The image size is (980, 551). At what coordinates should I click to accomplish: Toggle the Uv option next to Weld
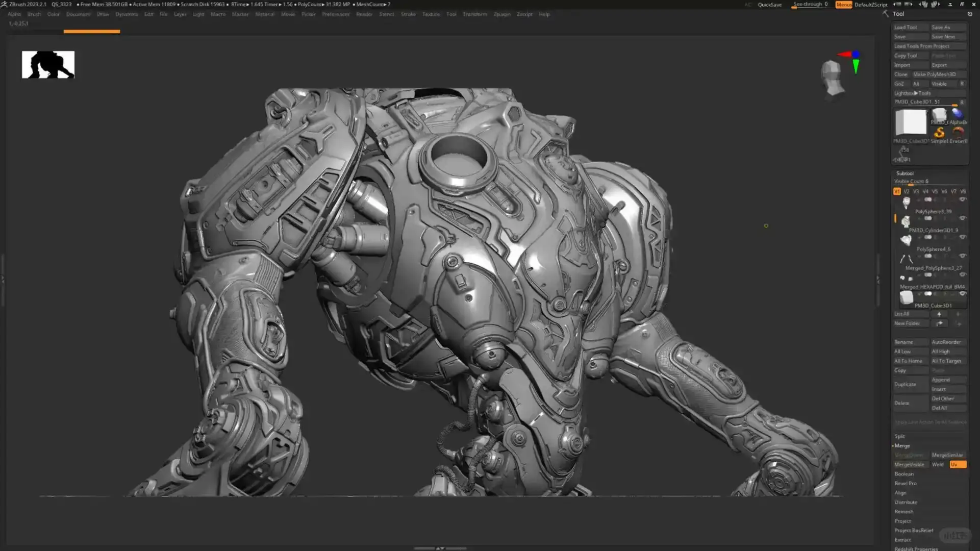(x=957, y=464)
